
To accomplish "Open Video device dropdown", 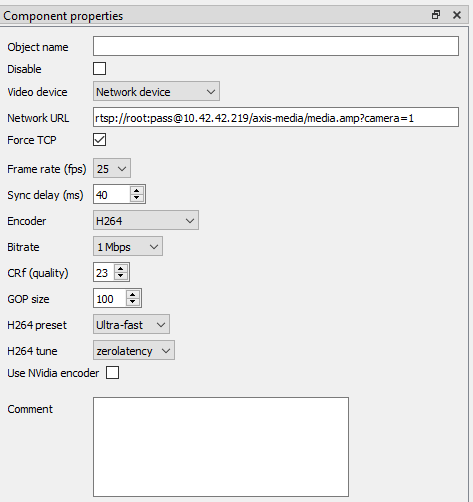I will pos(156,91).
